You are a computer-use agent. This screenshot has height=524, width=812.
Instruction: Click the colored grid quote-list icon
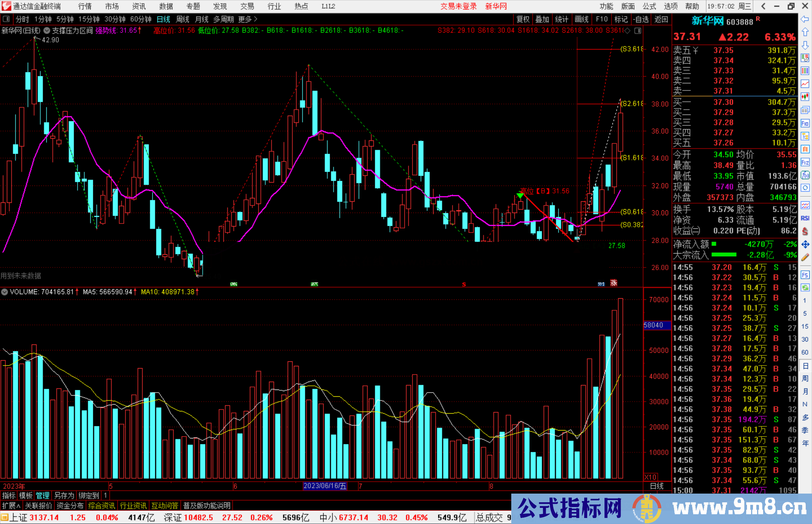pos(805,71)
